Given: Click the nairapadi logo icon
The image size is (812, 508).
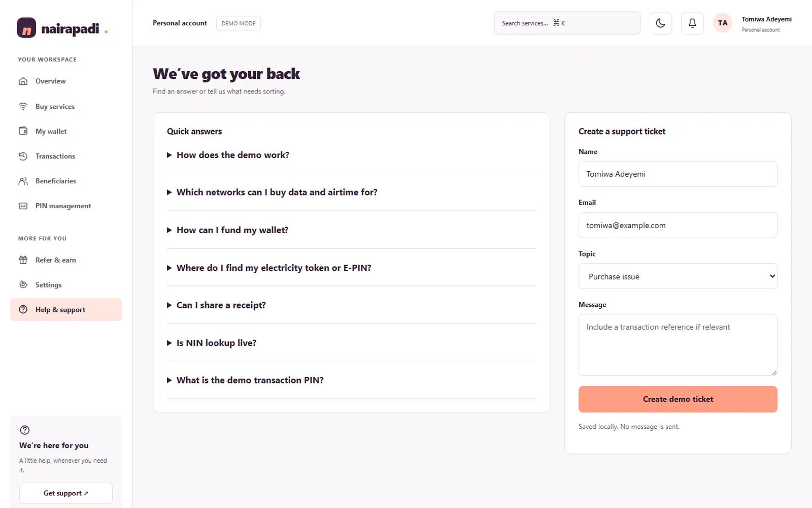Looking at the screenshot, I should pyautogui.click(x=26, y=28).
